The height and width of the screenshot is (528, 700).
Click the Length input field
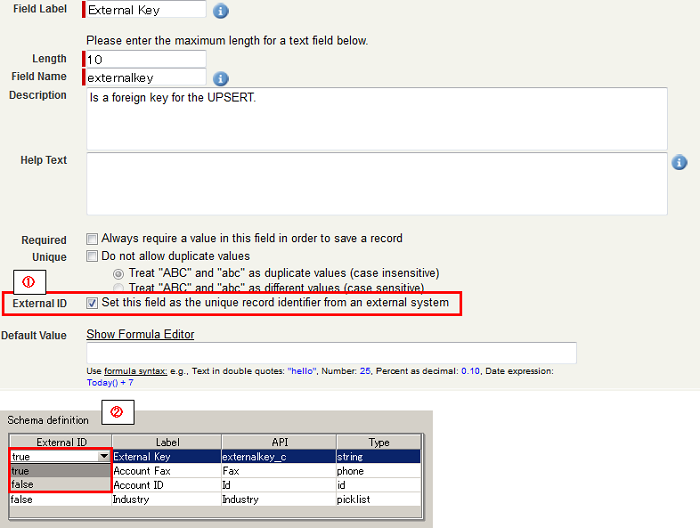(145, 59)
